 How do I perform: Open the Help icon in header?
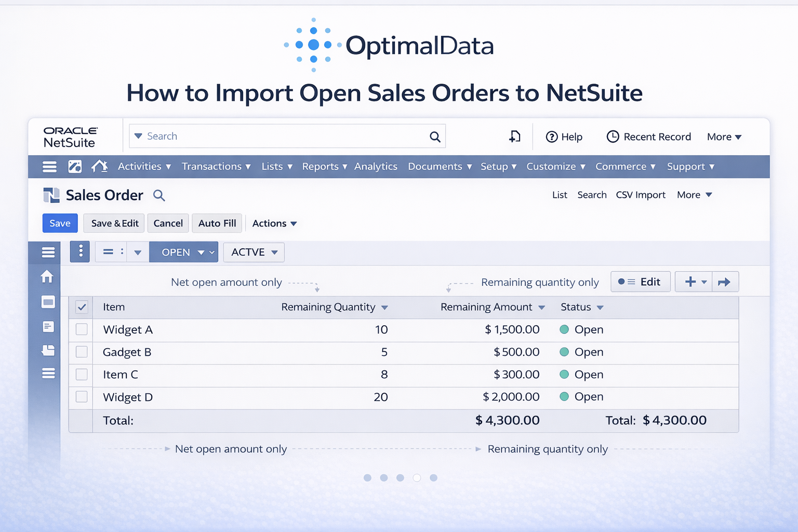click(x=551, y=137)
